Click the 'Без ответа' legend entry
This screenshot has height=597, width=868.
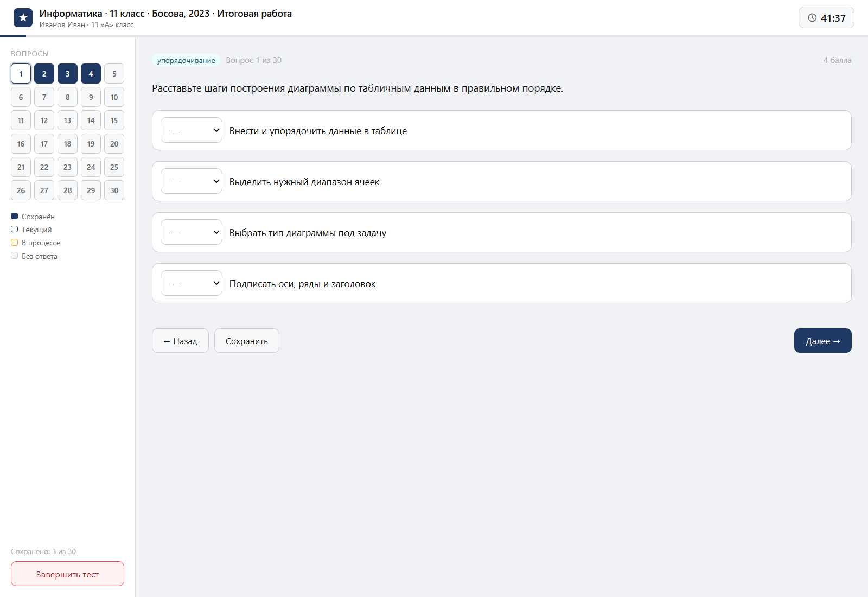[x=34, y=256]
